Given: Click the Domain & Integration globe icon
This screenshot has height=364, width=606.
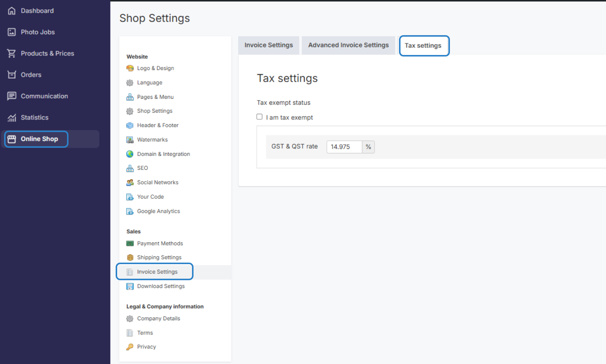Looking at the screenshot, I should tap(130, 154).
